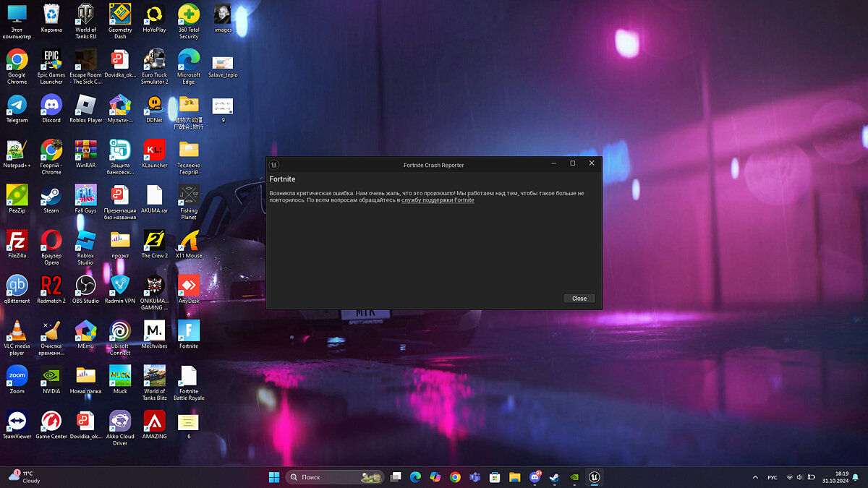Open the clock and date flyout
The height and width of the screenshot is (488, 868).
(841, 477)
